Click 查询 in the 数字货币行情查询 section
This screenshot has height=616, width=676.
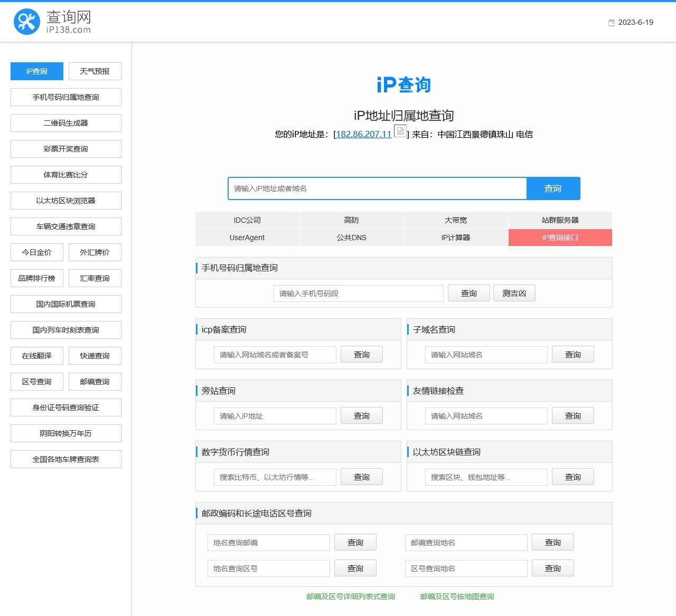point(362,477)
